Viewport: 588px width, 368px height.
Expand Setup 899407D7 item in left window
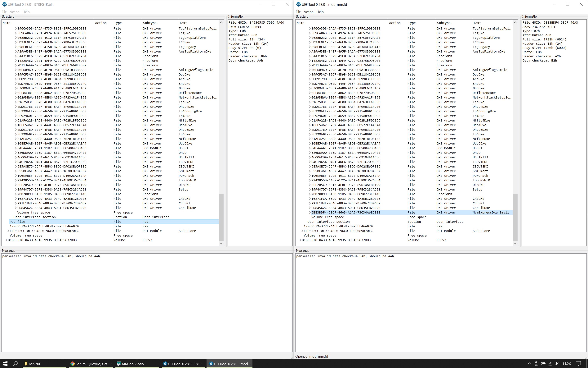[16, 189]
